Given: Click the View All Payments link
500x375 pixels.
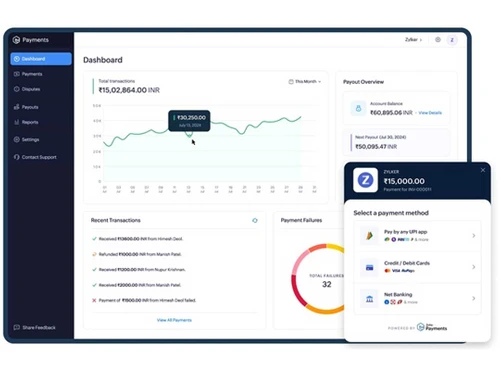Looking at the screenshot, I should (174, 320).
